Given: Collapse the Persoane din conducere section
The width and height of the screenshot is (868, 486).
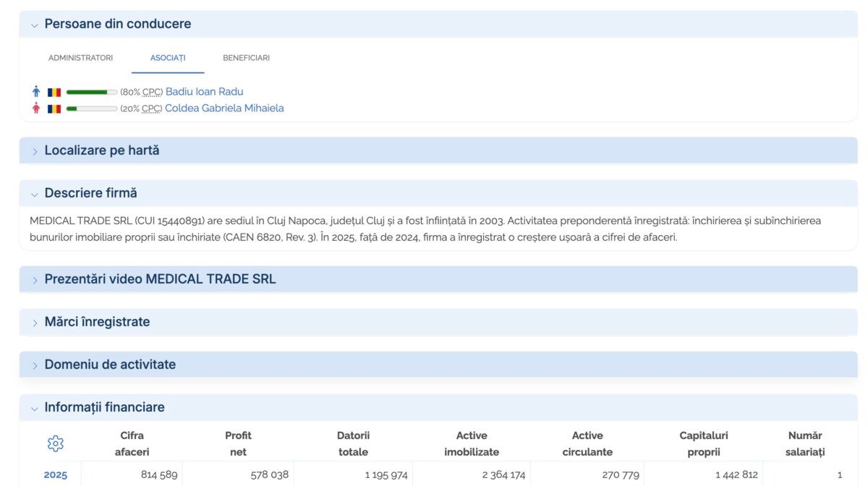Looking at the screenshot, I should (438, 24).
